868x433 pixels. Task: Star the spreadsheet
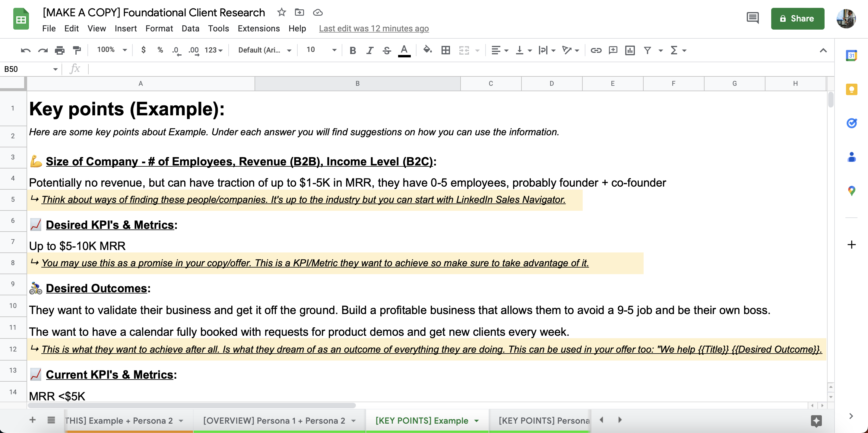pyautogui.click(x=281, y=12)
